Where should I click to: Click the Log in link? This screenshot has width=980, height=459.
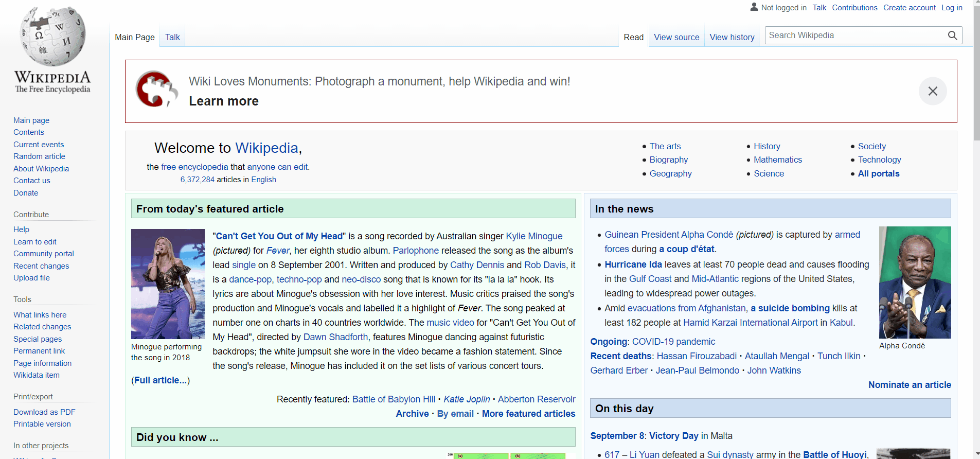952,8
